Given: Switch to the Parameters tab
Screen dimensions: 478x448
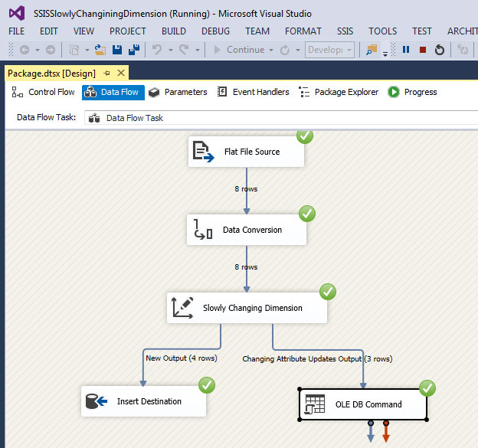Looking at the screenshot, I should click(x=178, y=92).
